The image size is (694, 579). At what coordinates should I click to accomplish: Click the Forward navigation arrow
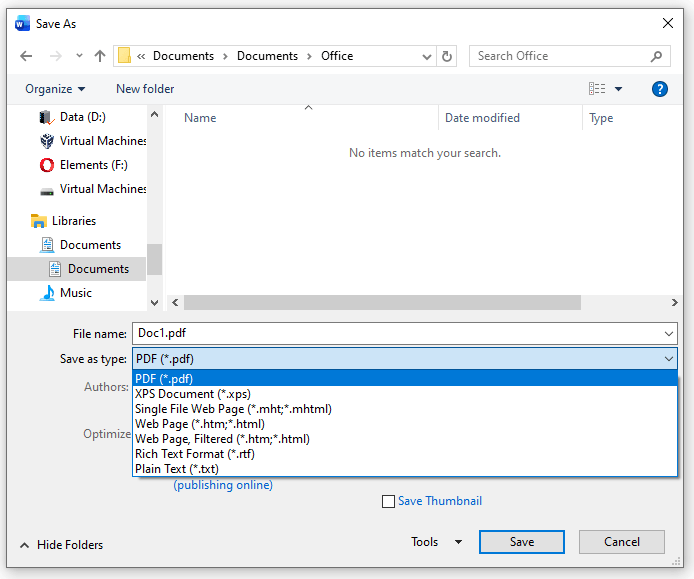tap(55, 56)
